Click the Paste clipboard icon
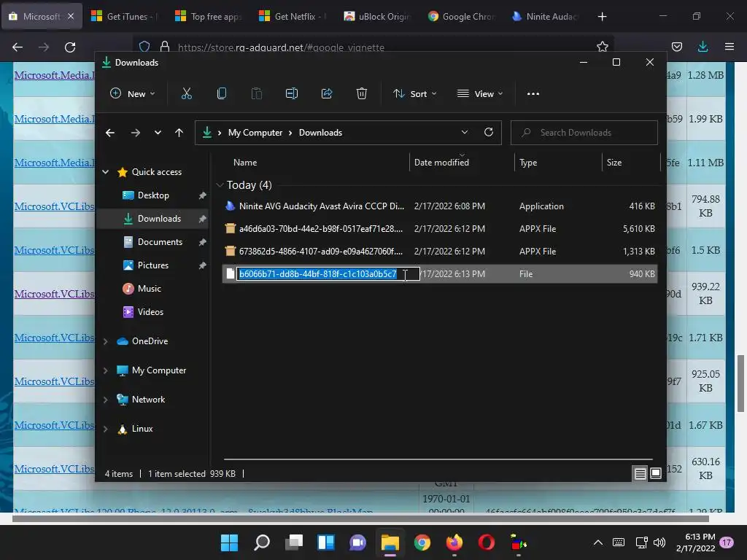Screen dimensions: 747x560 256,94
